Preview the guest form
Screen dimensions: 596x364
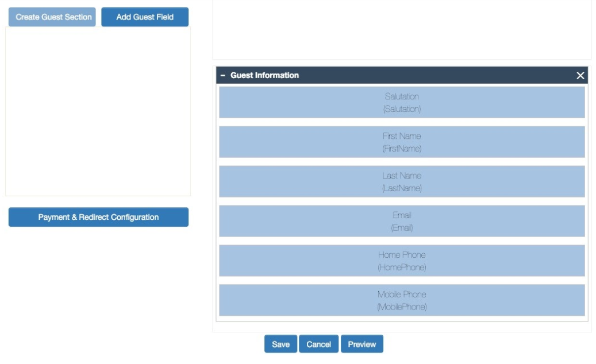[362, 344]
